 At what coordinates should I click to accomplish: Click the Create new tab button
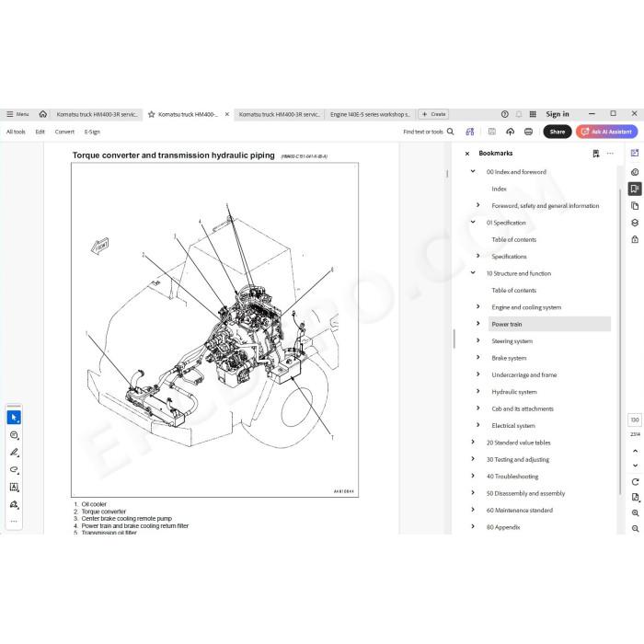(433, 114)
